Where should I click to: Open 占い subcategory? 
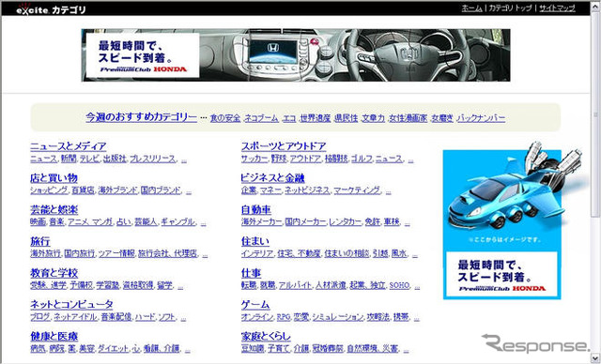click(124, 222)
